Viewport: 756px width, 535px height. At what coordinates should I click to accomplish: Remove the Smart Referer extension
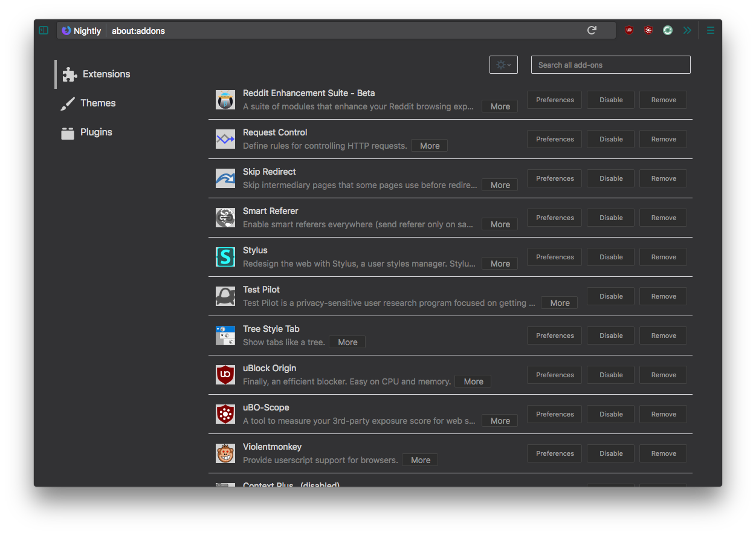click(664, 218)
